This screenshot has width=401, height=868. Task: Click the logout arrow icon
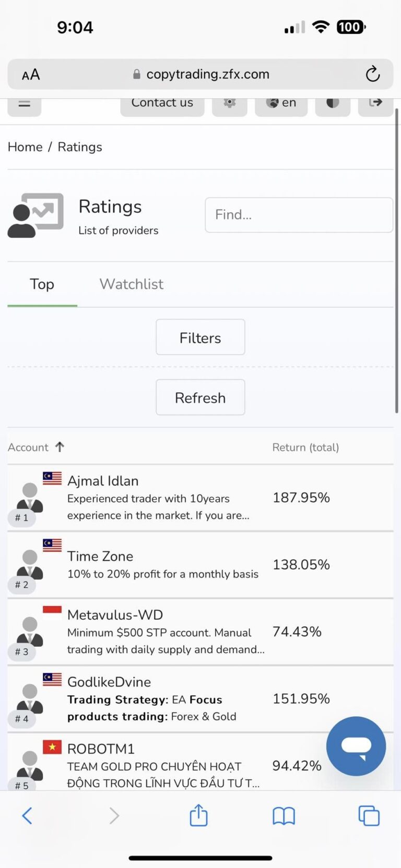[375, 103]
